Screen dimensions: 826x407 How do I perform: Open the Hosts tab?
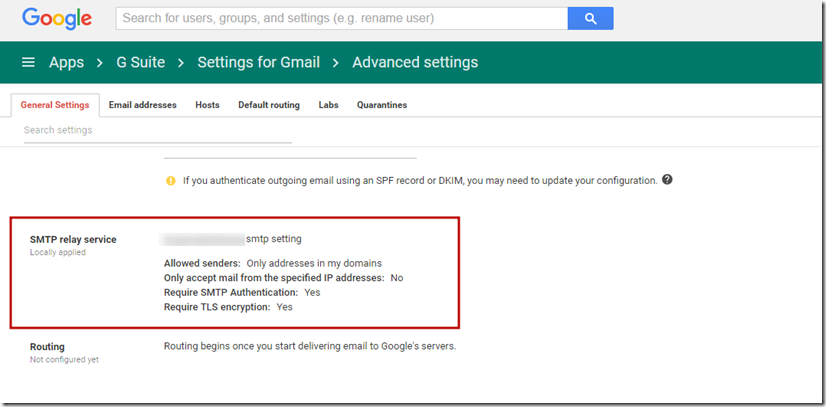pos(208,105)
